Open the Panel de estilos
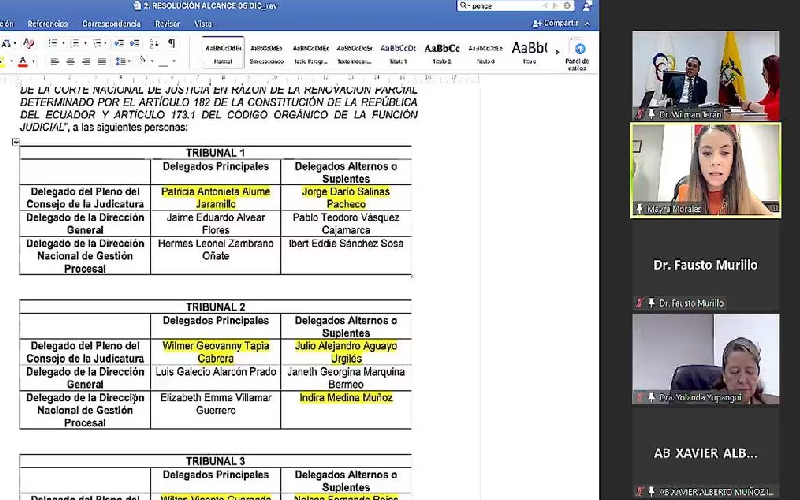The image size is (800, 500). (x=578, y=54)
